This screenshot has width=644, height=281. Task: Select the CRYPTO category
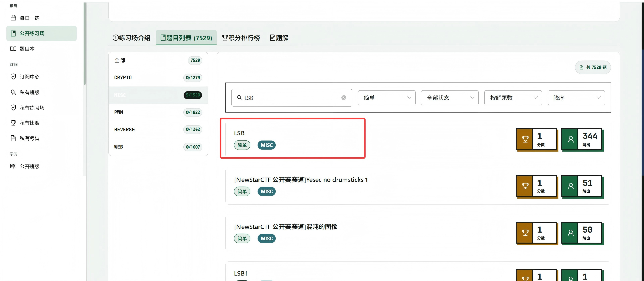pos(158,78)
